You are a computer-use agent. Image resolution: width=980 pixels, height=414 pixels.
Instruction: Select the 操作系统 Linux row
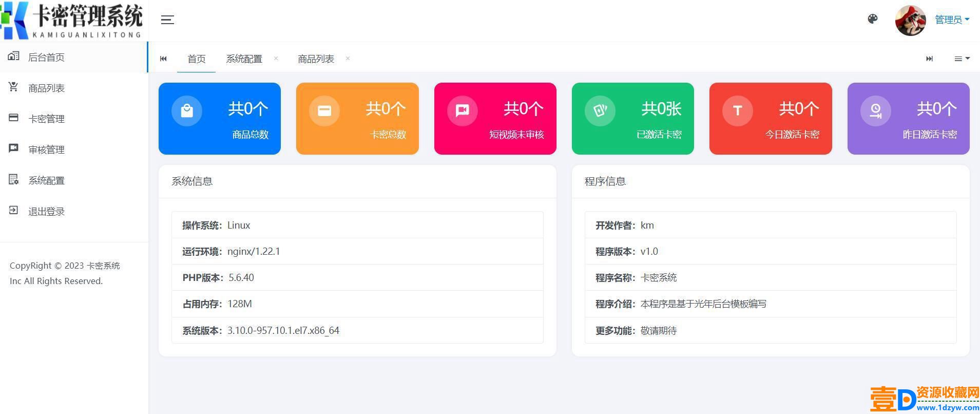357,225
